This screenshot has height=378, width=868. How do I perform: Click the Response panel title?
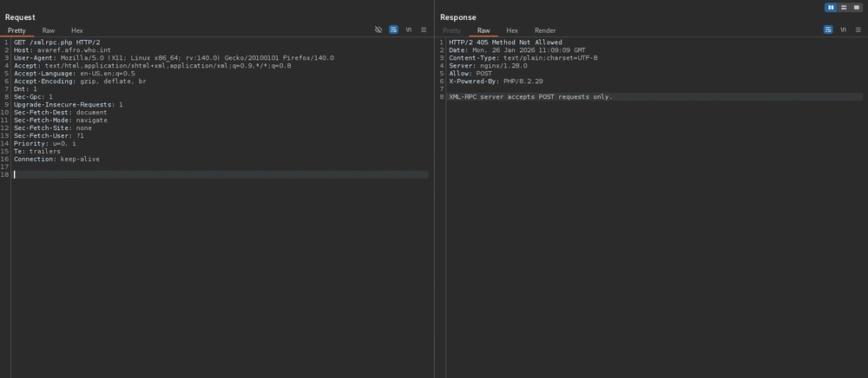[457, 17]
